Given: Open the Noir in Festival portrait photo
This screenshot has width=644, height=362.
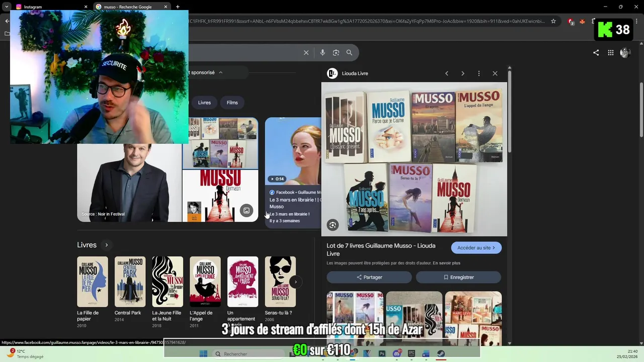Looking at the screenshot, I should tap(129, 183).
